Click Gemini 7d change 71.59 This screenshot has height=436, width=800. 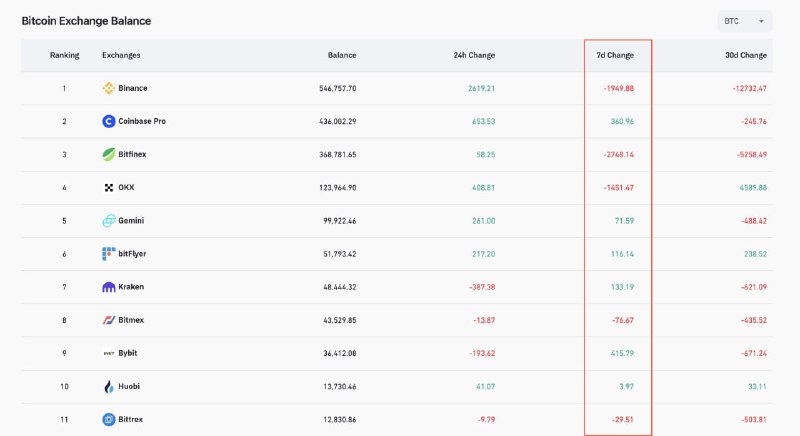[624, 221]
